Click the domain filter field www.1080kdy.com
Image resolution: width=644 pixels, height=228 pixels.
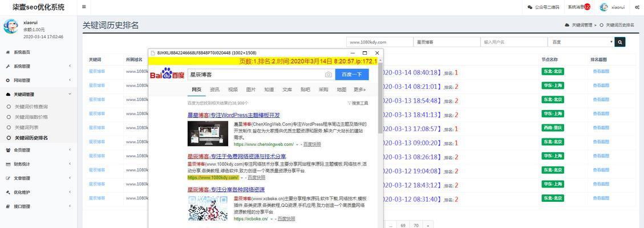click(379, 42)
